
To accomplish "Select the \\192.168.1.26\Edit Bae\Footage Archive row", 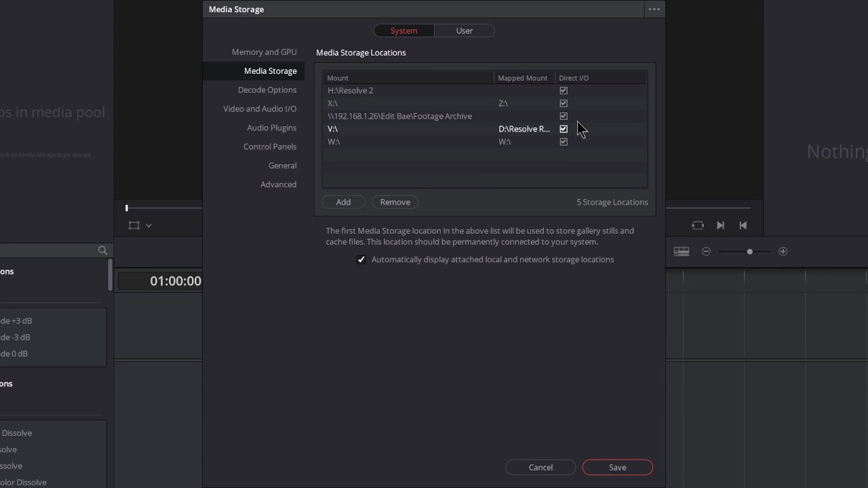I will [485, 117].
